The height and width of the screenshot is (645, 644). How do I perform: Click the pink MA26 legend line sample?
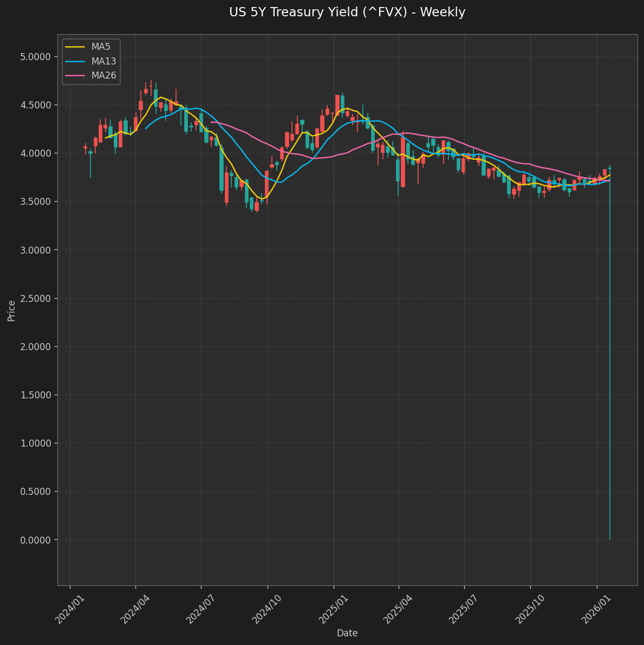pyautogui.click(x=75, y=75)
